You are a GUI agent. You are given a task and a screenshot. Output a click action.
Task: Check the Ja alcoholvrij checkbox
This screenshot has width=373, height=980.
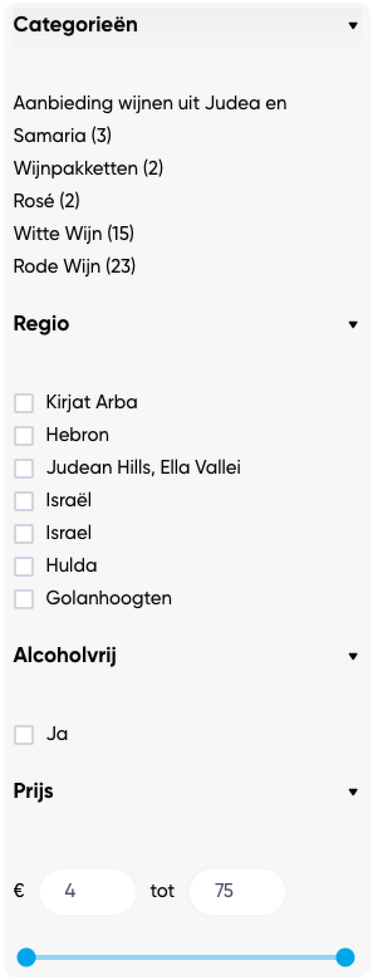pyautogui.click(x=24, y=735)
